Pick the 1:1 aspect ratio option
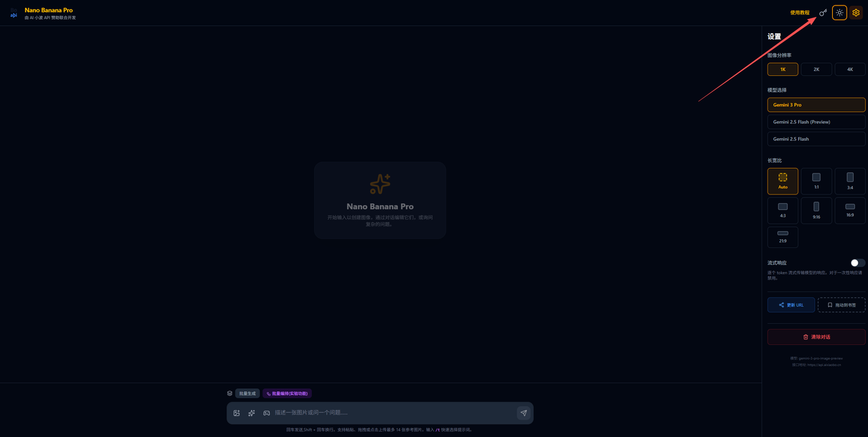The width and height of the screenshot is (868, 437). tap(816, 182)
